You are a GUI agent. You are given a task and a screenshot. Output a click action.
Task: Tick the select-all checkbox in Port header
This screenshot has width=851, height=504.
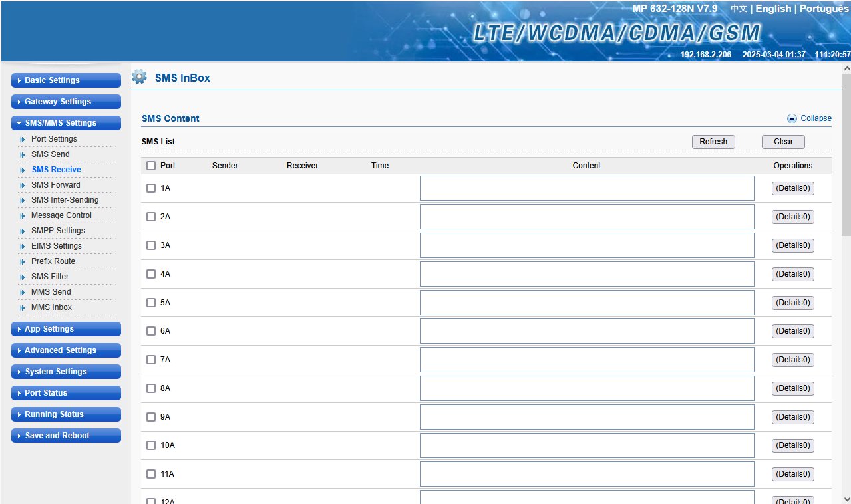point(151,166)
